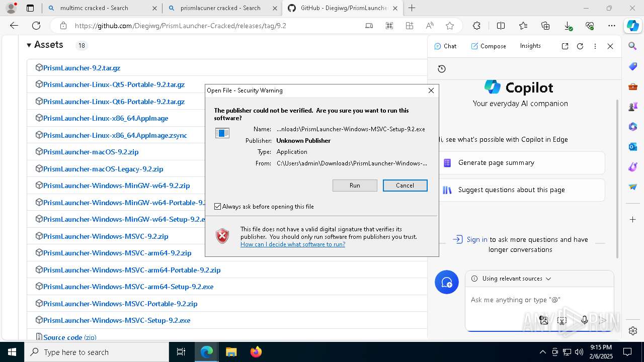
Task: Click the browser address bar URL
Action: point(181,26)
